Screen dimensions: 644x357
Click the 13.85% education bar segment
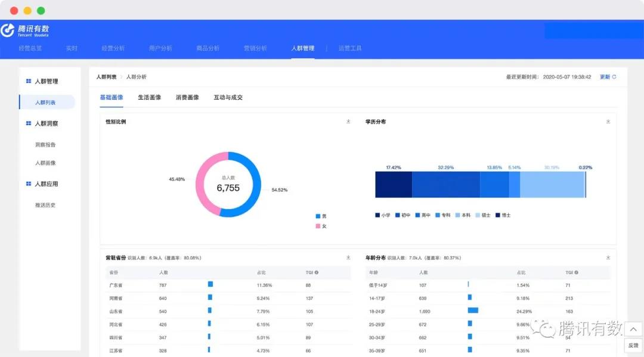coord(494,185)
